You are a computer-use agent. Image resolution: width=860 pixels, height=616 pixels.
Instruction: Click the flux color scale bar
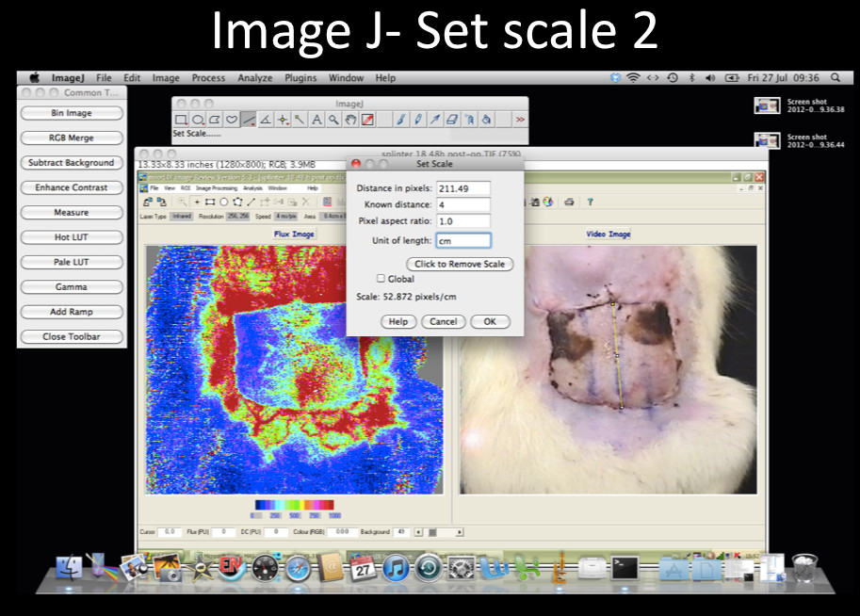coord(295,505)
